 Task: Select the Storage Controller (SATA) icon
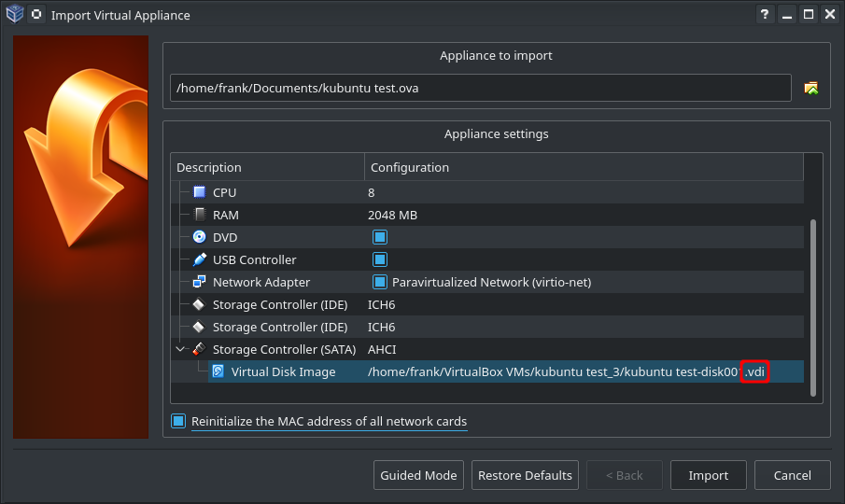click(200, 349)
